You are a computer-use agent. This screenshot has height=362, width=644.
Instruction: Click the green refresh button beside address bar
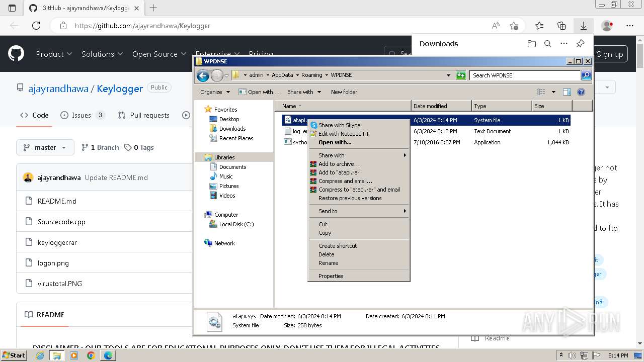461,75
